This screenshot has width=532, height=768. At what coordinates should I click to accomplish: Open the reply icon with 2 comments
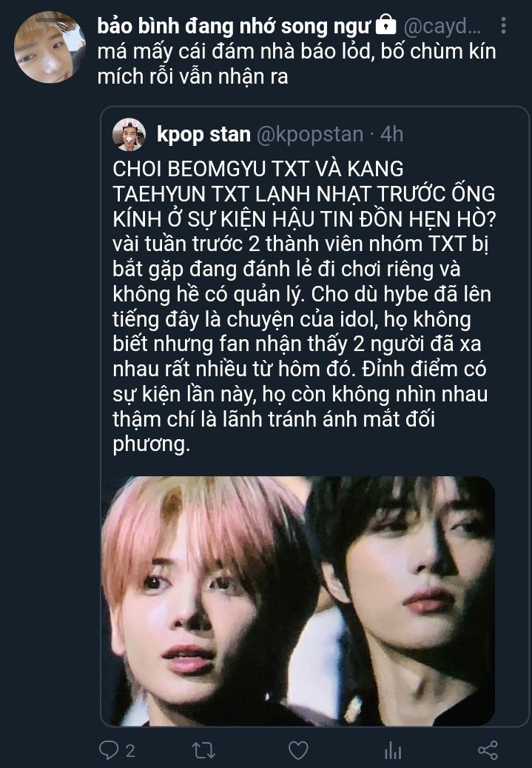109,750
